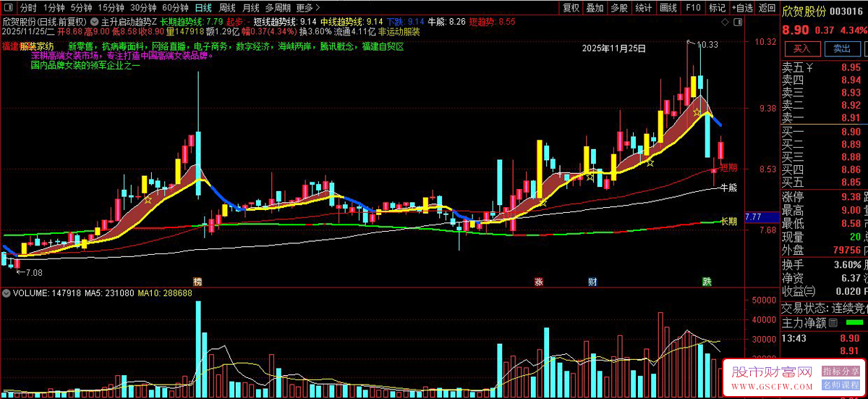Click the 003016 stock code
868x399 pixels.
click(848, 11)
